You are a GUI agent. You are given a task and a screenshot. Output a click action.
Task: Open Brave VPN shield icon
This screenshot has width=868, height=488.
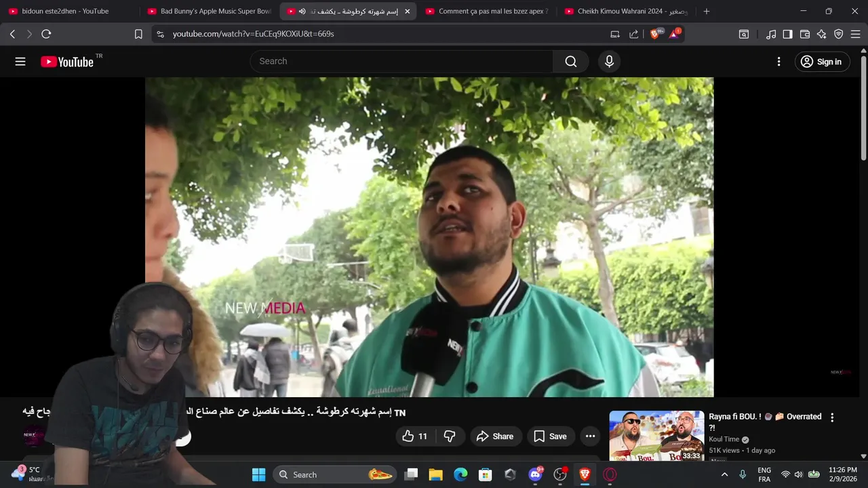click(839, 34)
